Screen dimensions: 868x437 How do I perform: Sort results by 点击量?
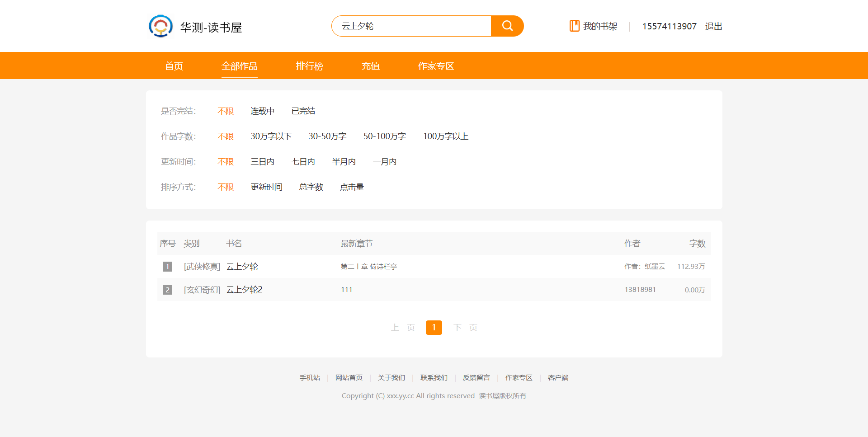tap(352, 187)
